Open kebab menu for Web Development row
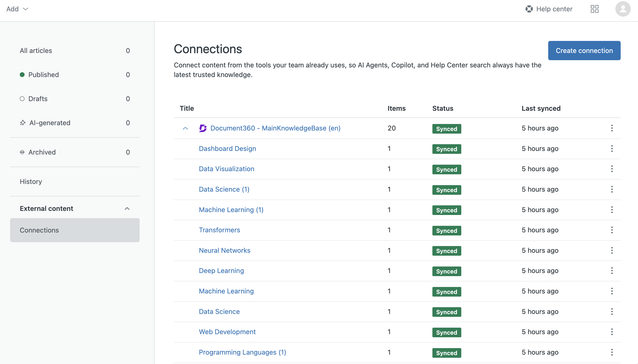This screenshot has height=364, width=638. (612, 332)
